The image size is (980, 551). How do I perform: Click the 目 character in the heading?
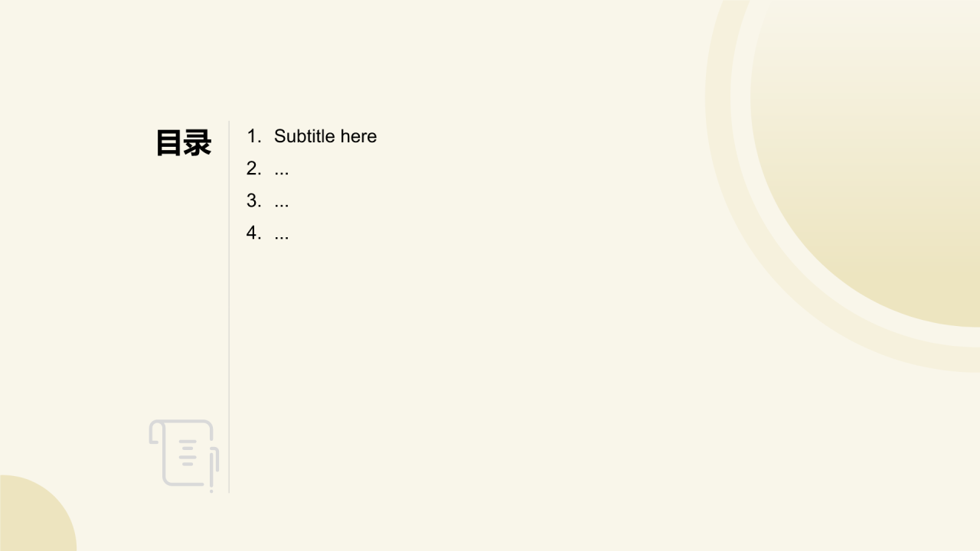tap(169, 143)
